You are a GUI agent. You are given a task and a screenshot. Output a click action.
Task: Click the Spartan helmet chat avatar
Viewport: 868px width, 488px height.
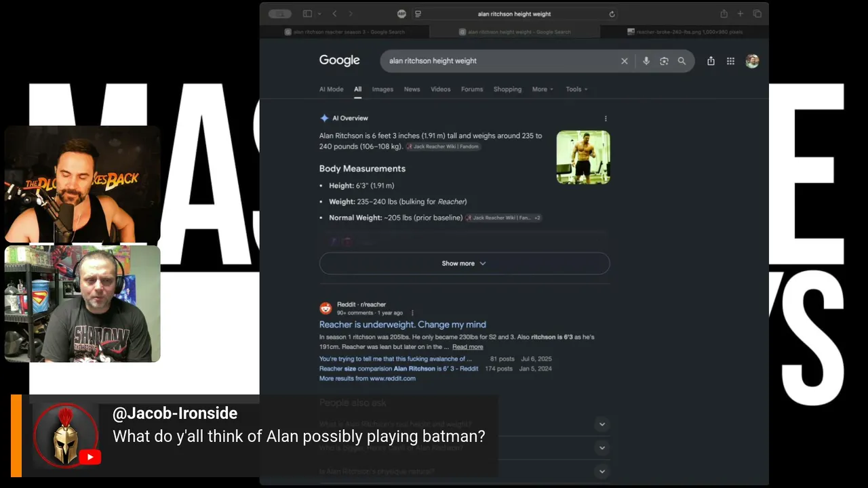click(66, 436)
